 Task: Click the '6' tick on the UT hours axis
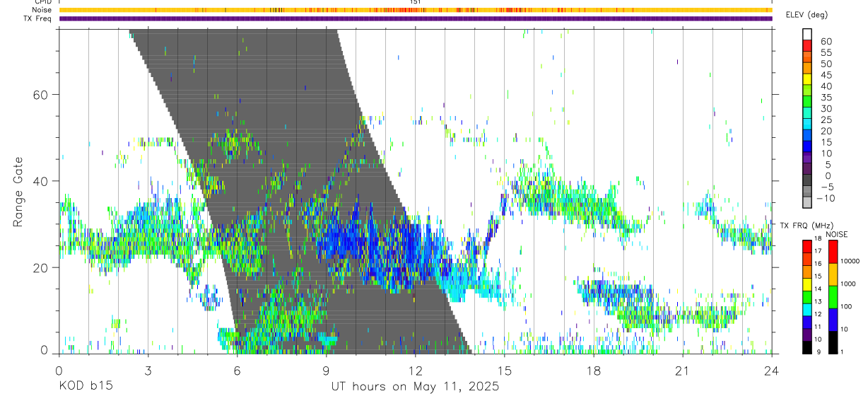[237, 371]
